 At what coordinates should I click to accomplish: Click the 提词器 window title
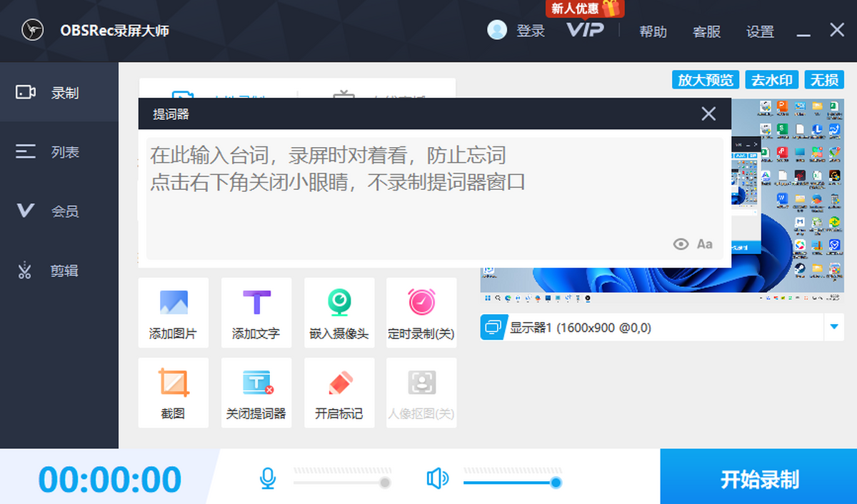click(171, 114)
